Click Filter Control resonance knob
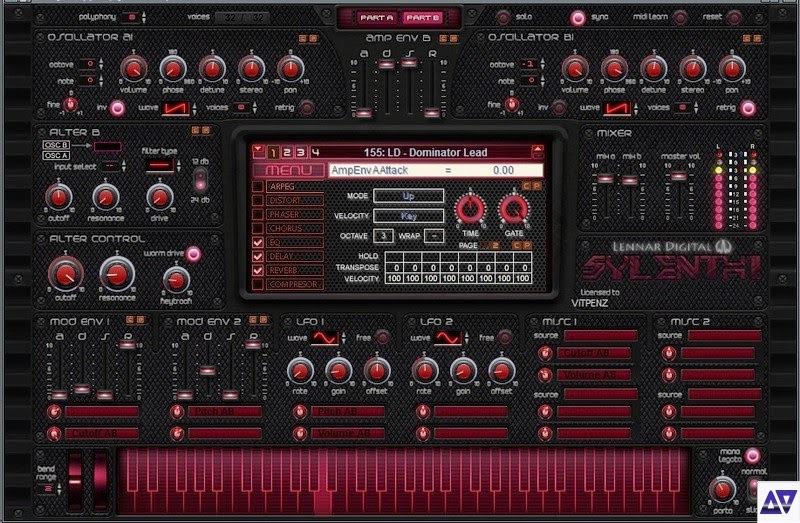Viewport: 800px width, 523px height. (117, 274)
